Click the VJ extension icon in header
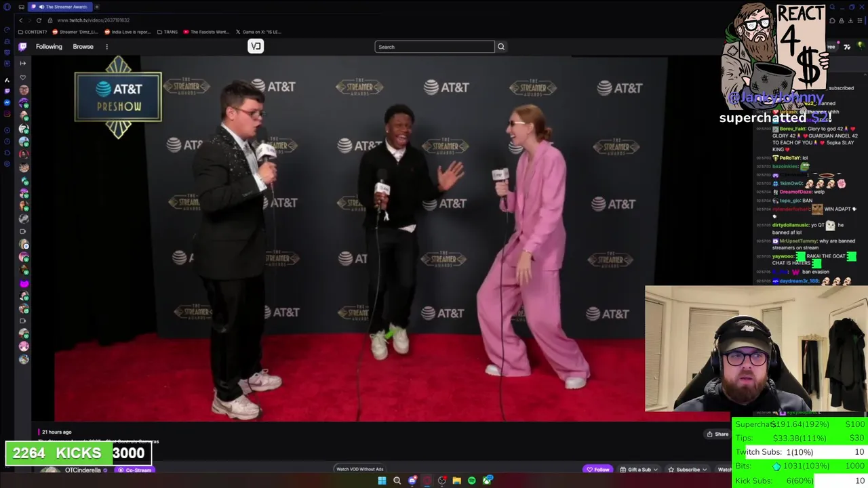 (x=256, y=46)
